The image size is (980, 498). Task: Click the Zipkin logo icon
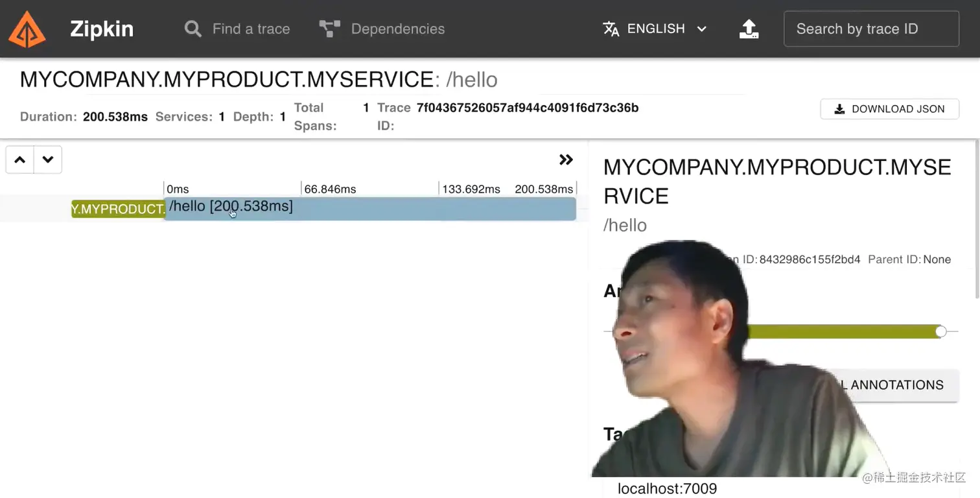[27, 29]
